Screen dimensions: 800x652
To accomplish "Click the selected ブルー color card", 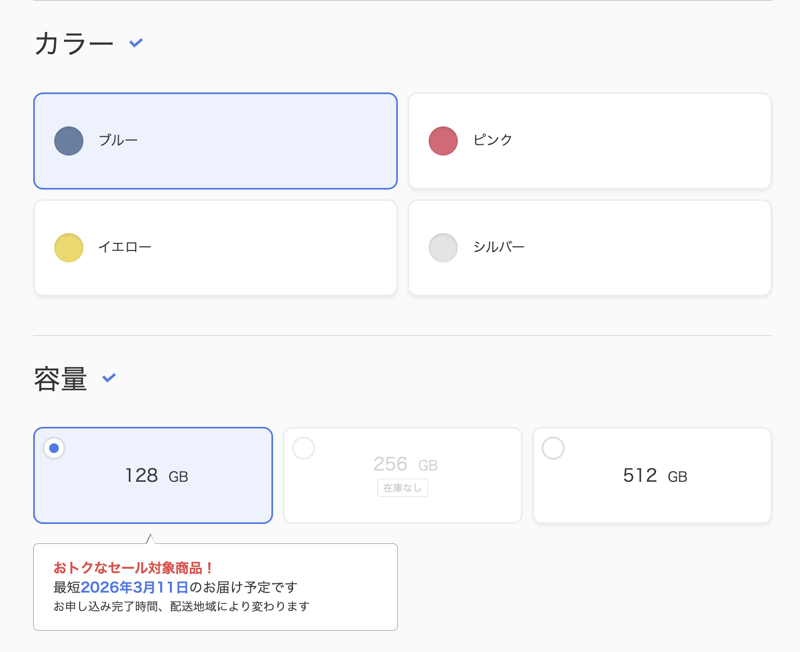I will (x=215, y=141).
